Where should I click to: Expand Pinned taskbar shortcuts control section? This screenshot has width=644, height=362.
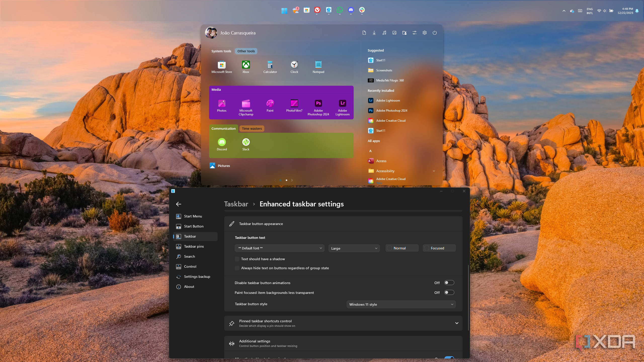pos(457,323)
